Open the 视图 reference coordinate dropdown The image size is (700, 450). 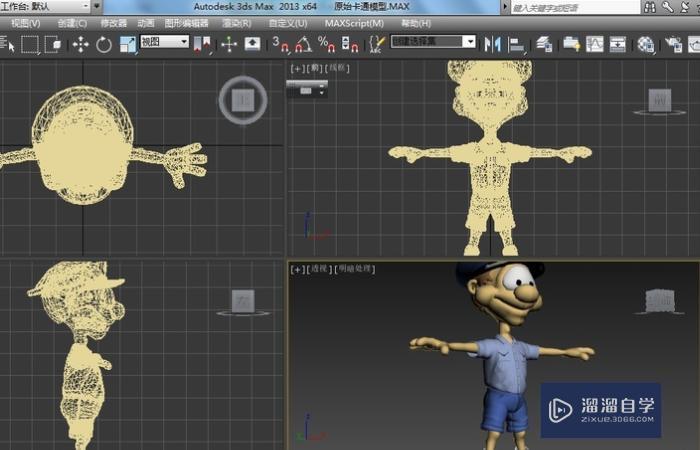point(164,42)
